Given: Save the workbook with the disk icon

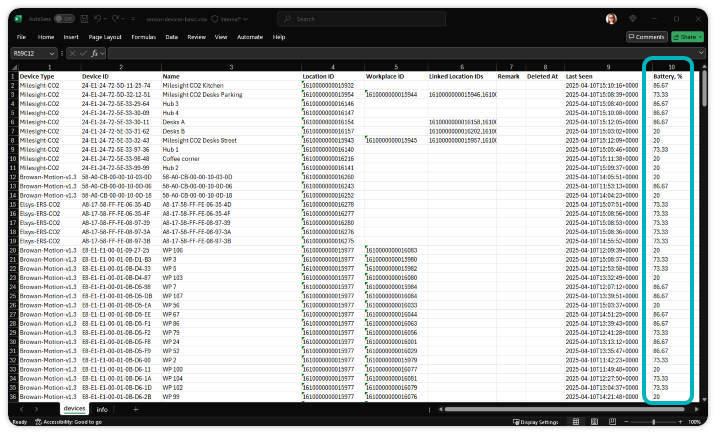Looking at the screenshot, I should (x=84, y=19).
